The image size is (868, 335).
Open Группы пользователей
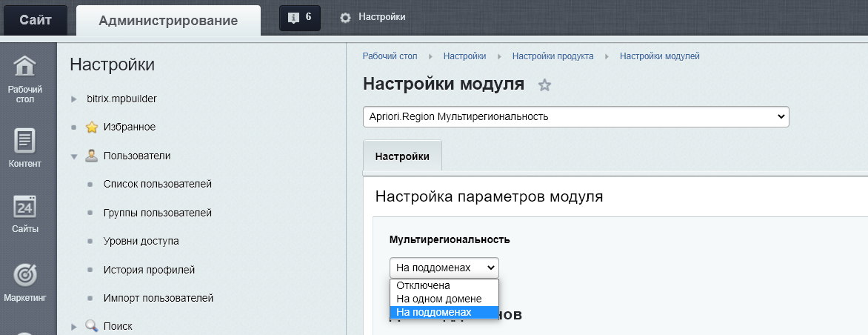click(x=158, y=213)
